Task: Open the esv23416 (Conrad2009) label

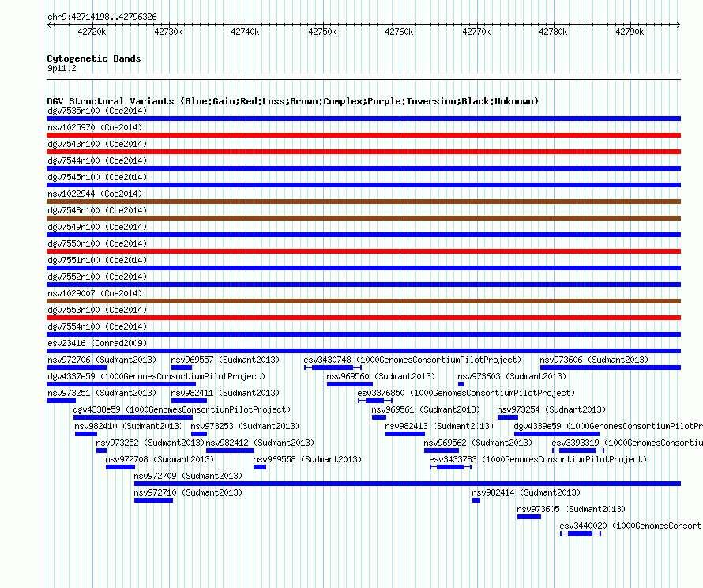Action: 97,343
